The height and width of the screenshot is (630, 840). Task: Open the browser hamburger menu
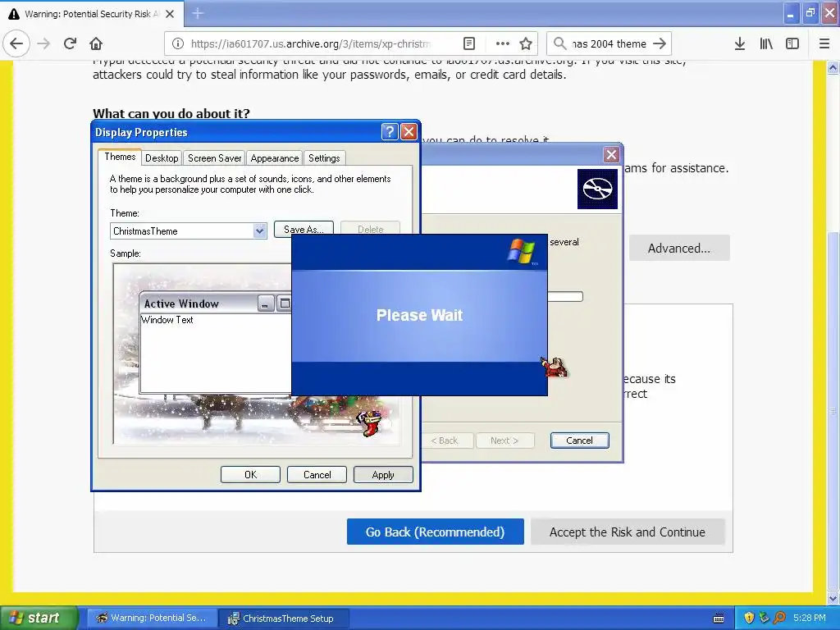[x=824, y=43]
